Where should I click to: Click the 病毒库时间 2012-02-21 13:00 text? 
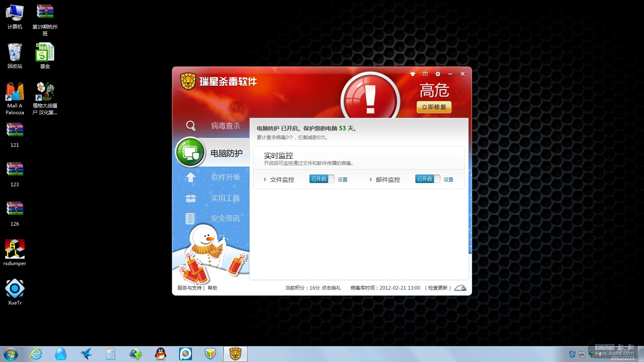tap(385, 288)
